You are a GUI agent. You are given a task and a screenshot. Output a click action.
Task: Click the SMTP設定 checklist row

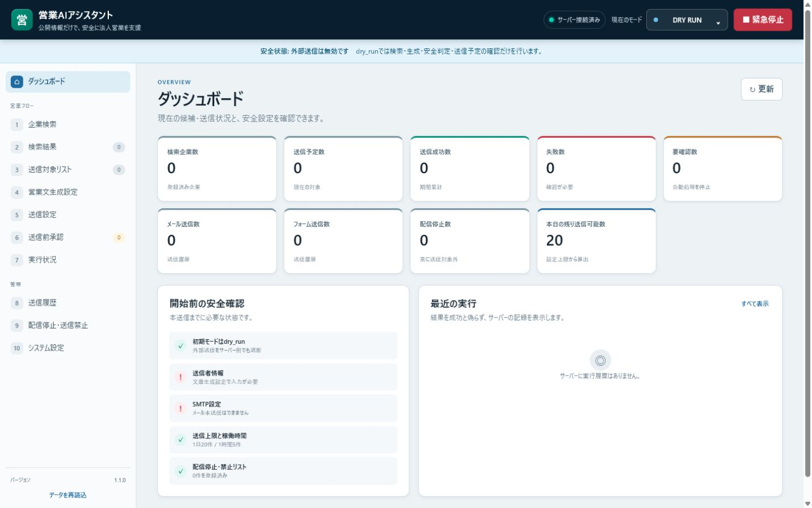click(283, 408)
